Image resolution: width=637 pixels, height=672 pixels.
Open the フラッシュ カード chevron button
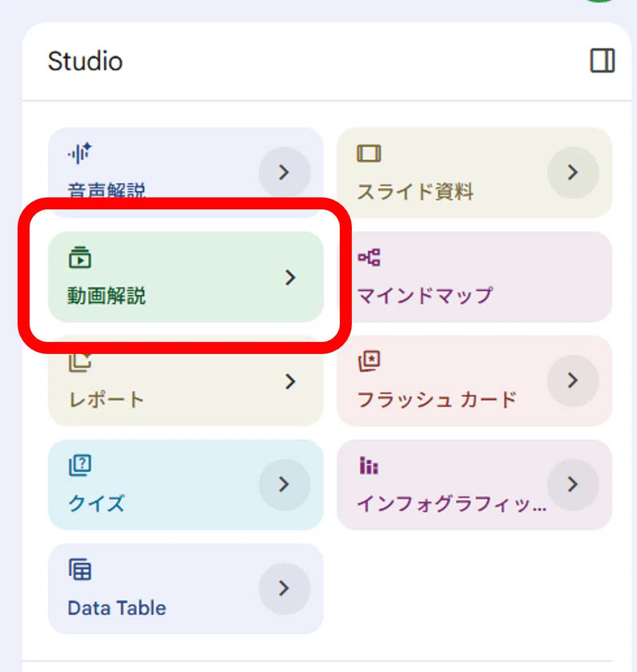pos(573,380)
